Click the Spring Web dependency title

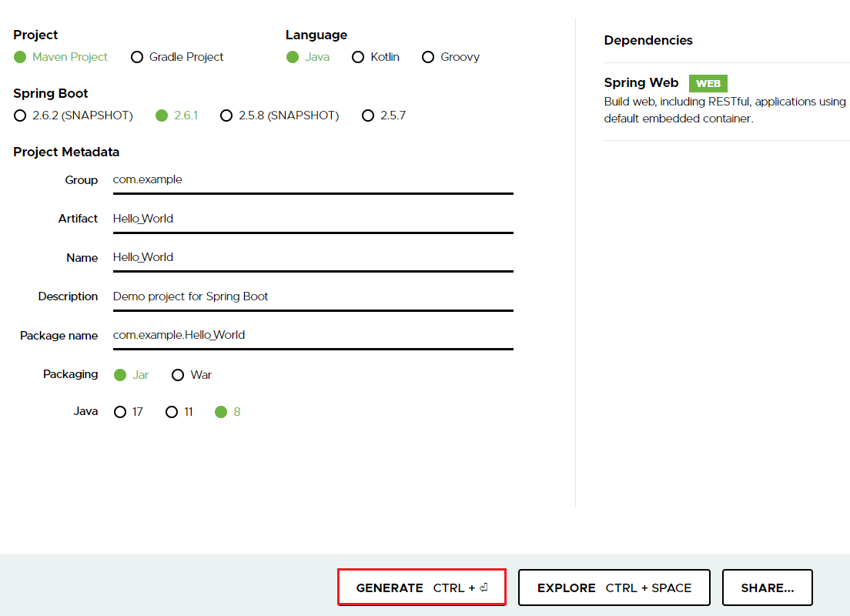641,82
